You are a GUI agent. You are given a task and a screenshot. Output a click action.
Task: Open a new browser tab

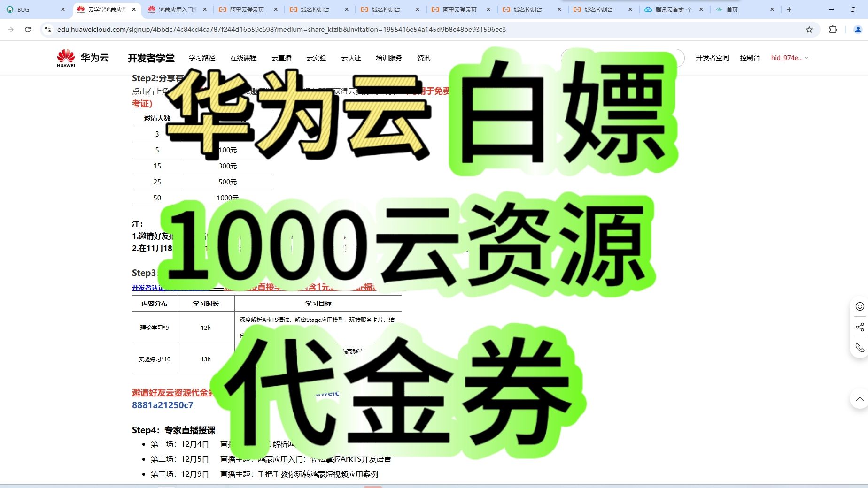point(789,9)
